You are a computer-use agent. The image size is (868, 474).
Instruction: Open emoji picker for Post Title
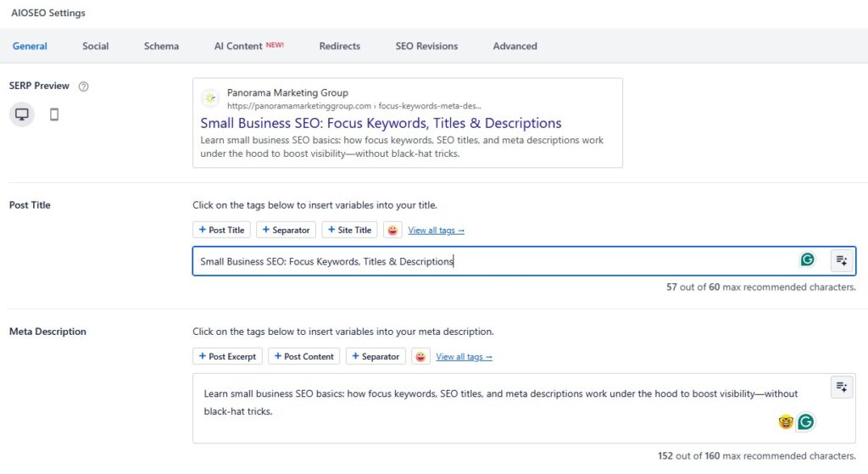392,230
